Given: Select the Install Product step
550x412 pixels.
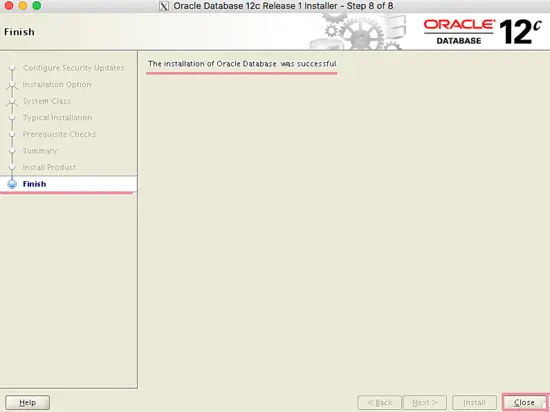Looking at the screenshot, I should click(x=49, y=167).
